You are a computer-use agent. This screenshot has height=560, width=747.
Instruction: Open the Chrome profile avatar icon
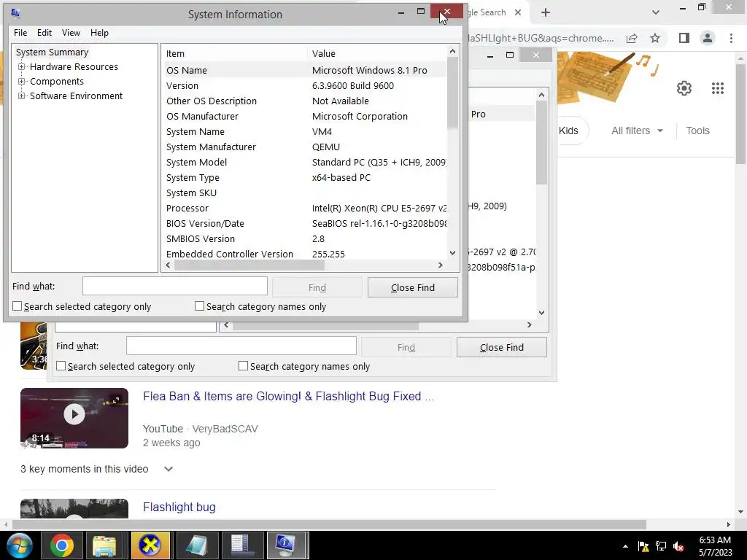pyautogui.click(x=708, y=38)
